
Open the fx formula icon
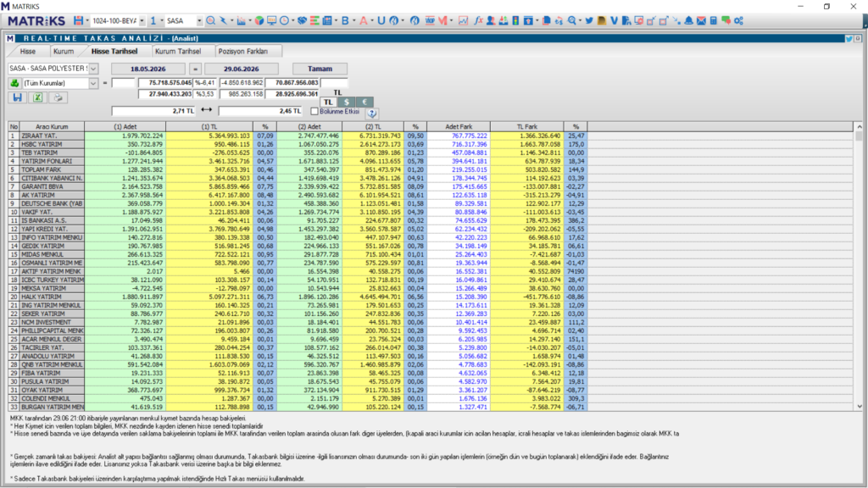(x=478, y=20)
